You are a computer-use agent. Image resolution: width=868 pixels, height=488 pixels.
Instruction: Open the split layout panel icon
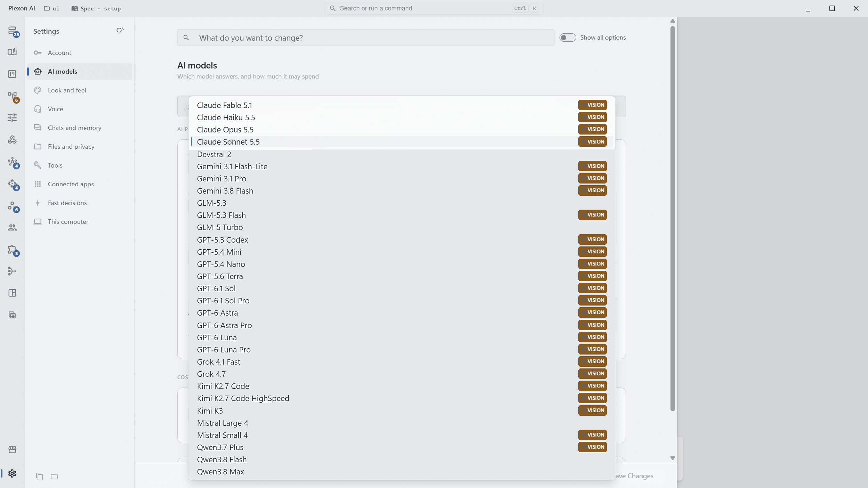click(12, 293)
